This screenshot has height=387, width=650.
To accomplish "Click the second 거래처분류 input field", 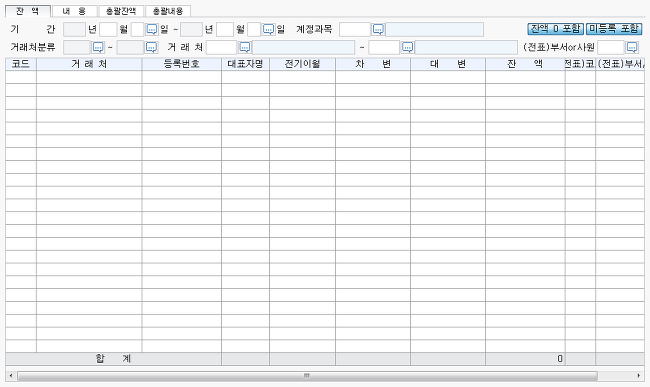I will [x=130, y=48].
